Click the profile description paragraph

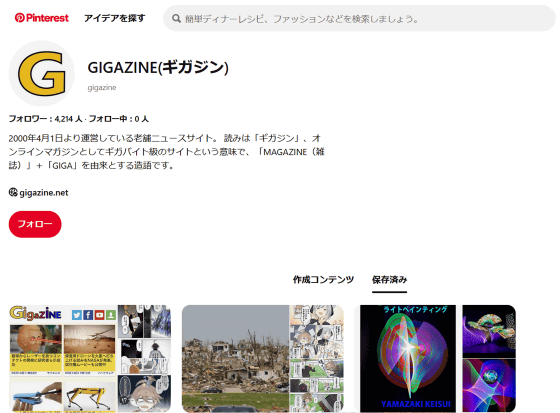(166, 152)
